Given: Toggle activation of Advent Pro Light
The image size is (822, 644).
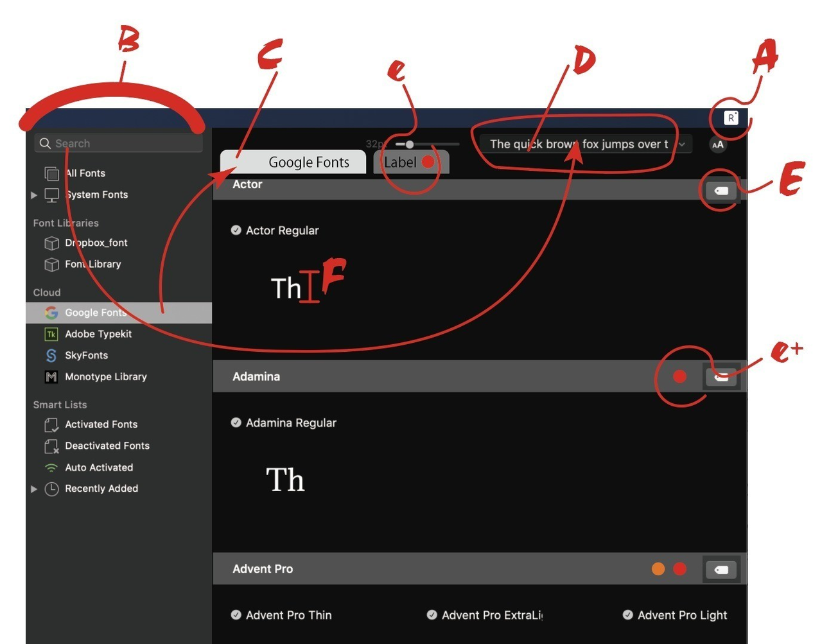Looking at the screenshot, I should point(628,614).
